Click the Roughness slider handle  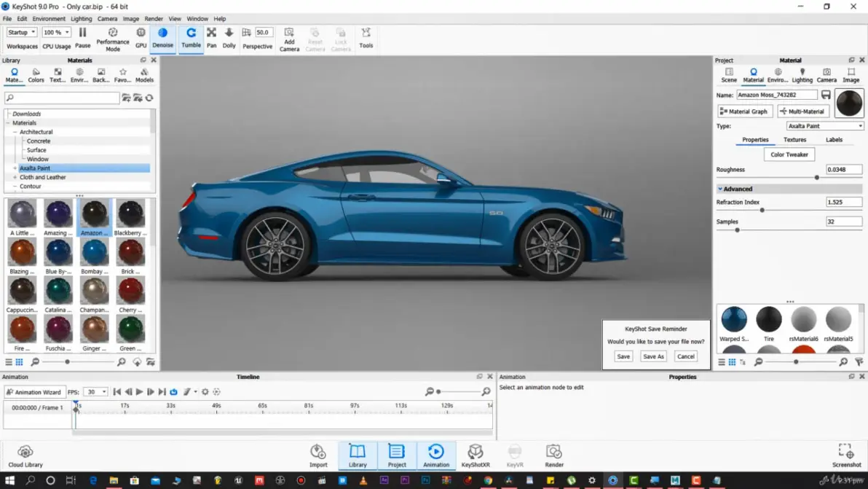(x=816, y=178)
